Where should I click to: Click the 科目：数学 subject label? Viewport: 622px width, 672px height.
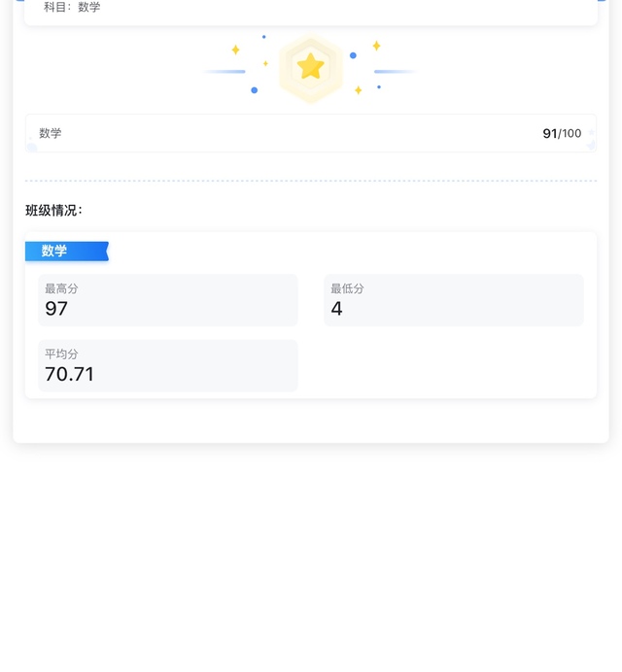[72, 8]
